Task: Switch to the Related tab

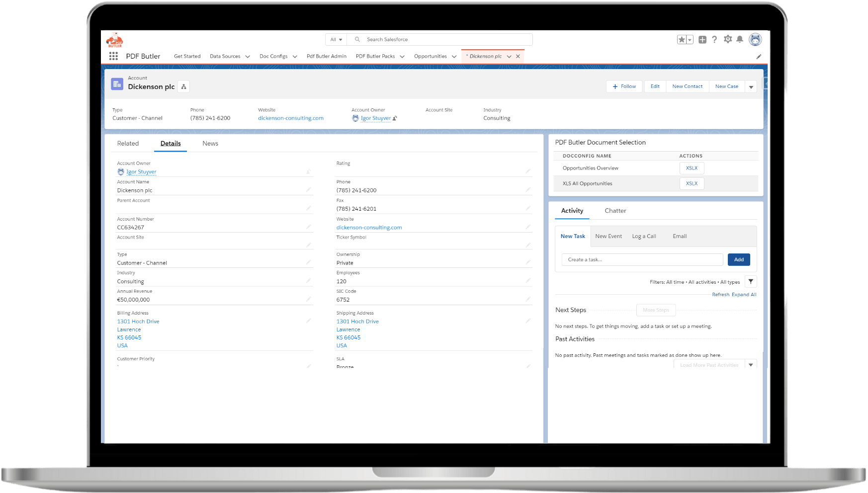Action: (128, 144)
